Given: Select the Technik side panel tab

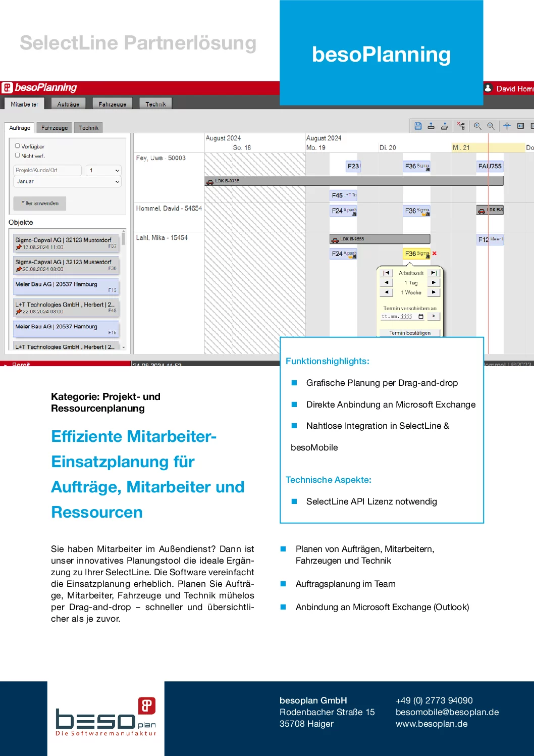Looking at the screenshot, I should [88, 128].
